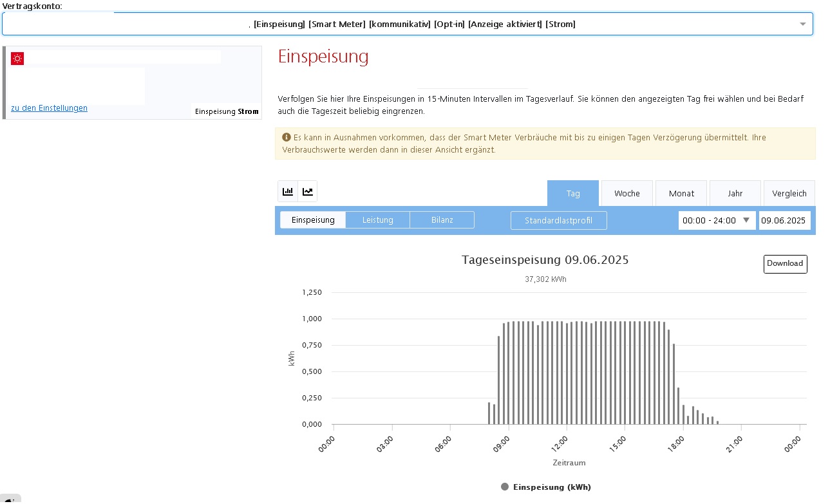
Task: Switch to the Monat tab
Action: click(681, 193)
